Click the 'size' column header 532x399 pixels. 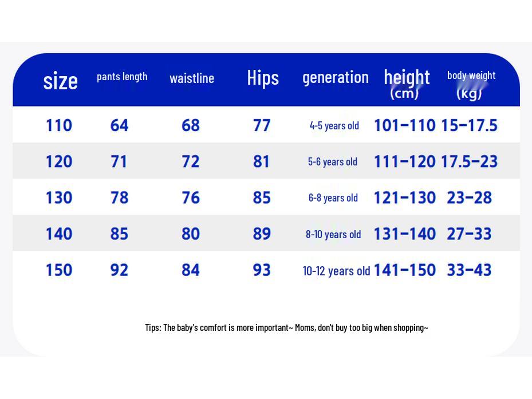point(60,81)
